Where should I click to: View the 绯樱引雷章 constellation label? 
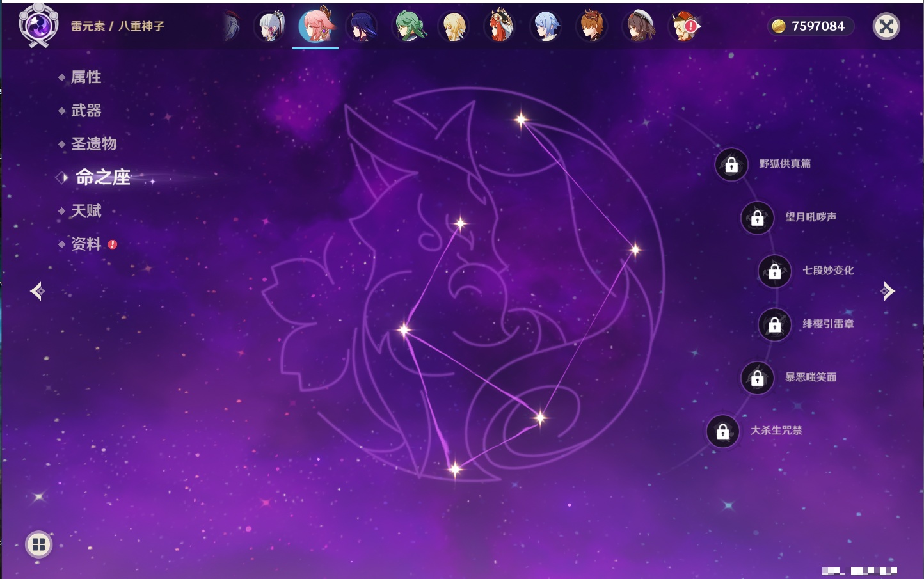pyautogui.click(x=828, y=324)
